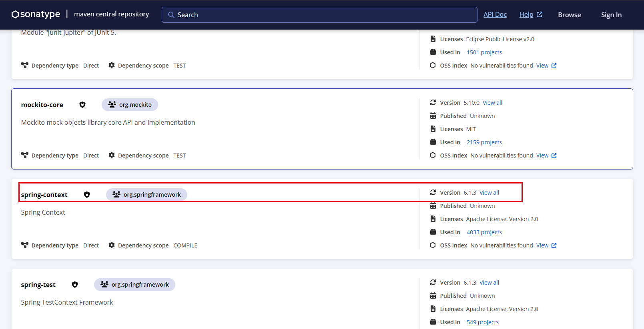Viewport: 644px width, 329px height.
Task: Select the org.mockito namespace chip
Action: pyautogui.click(x=130, y=105)
